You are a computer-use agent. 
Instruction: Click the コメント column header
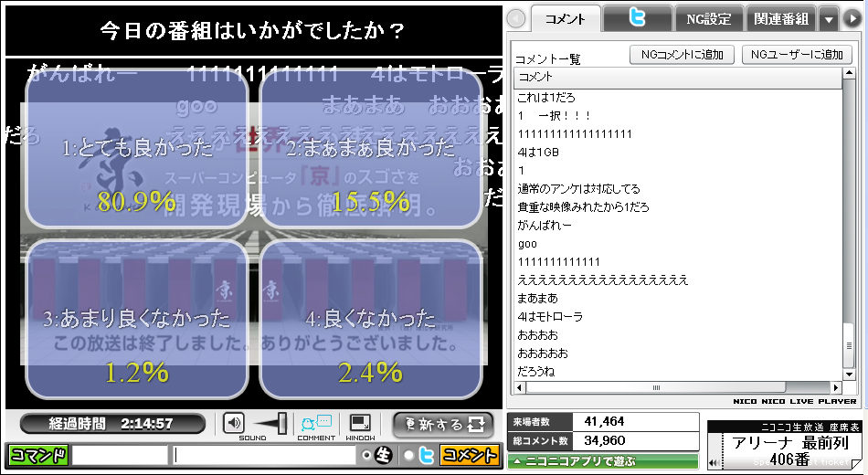(678, 77)
